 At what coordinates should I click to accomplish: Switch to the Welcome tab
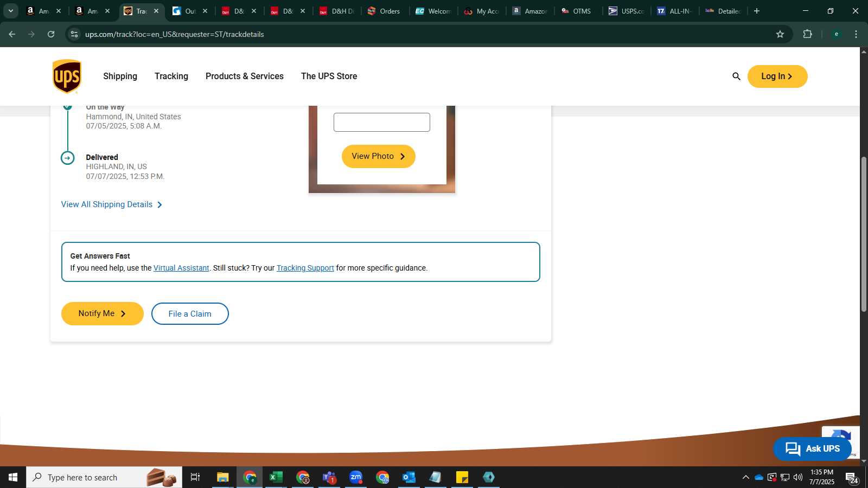coord(433,11)
